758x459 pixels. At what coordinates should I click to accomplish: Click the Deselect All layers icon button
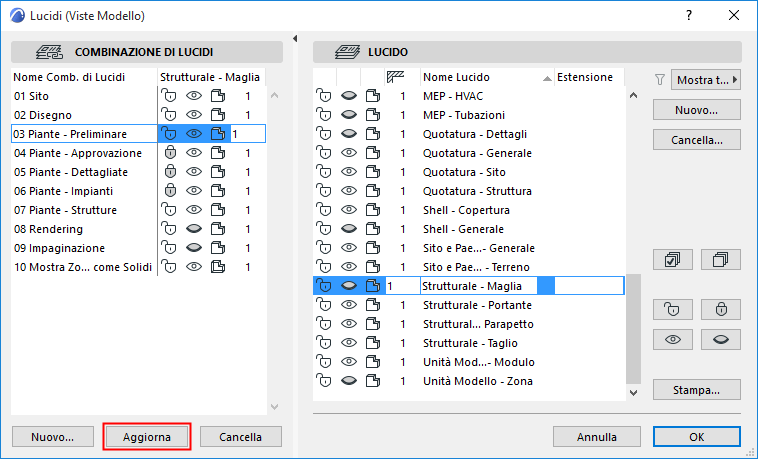[x=720, y=259]
